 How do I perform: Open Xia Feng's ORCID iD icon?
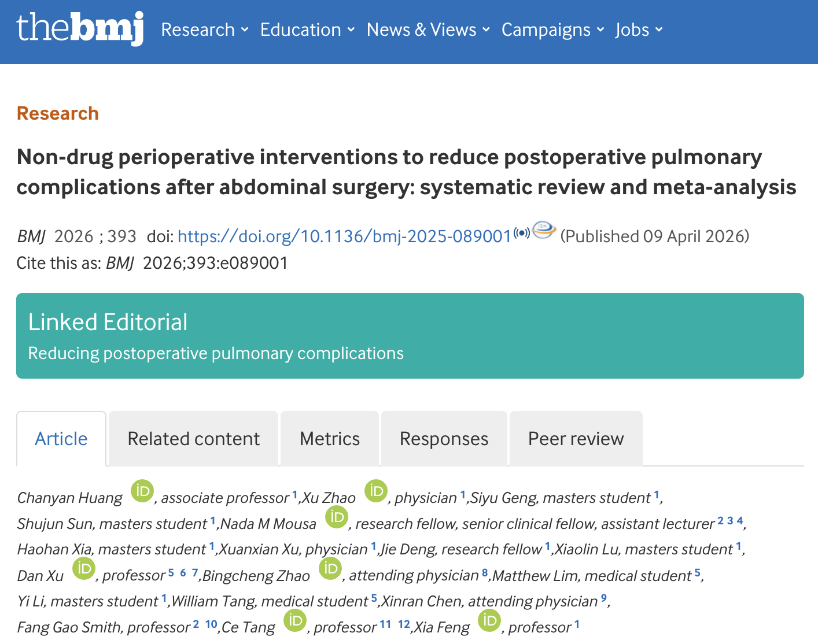[x=489, y=621]
